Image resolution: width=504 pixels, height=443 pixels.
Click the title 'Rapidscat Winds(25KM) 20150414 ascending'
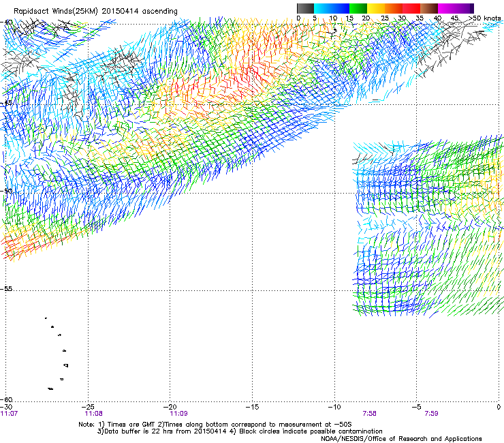(x=95, y=12)
